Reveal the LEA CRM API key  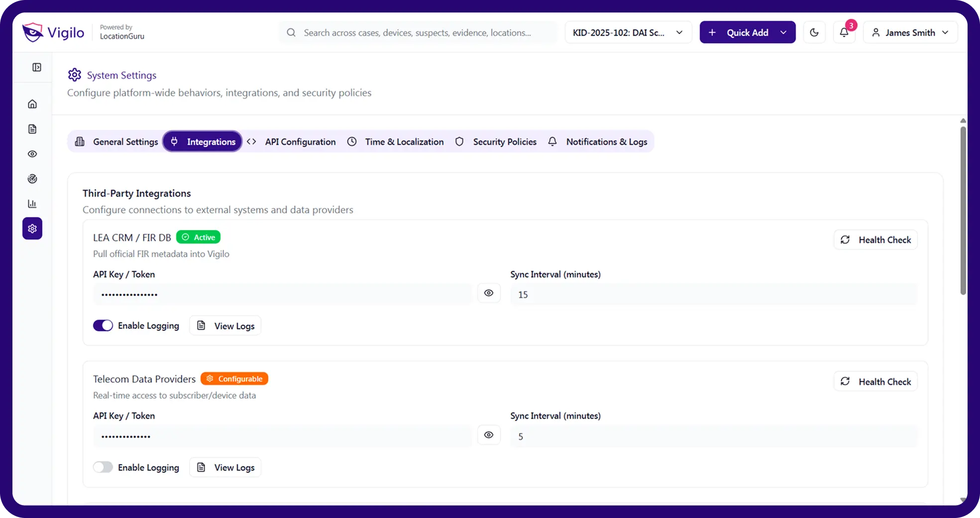[x=489, y=293]
